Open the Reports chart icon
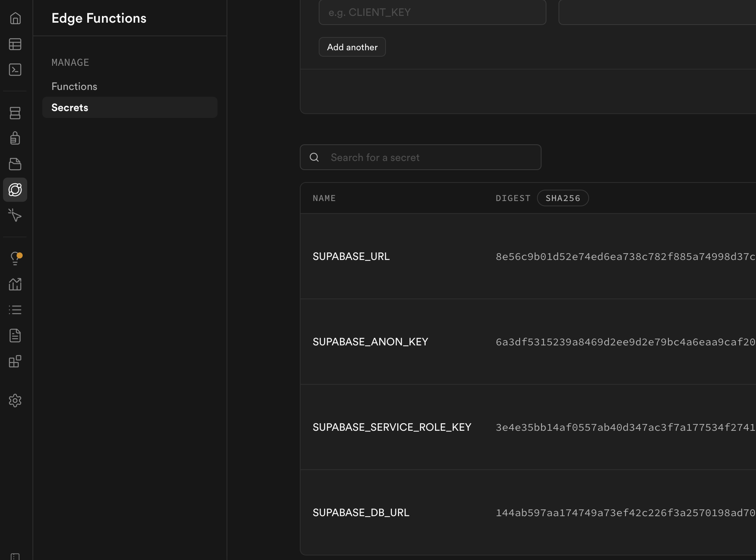The width and height of the screenshot is (756, 560). (x=15, y=284)
